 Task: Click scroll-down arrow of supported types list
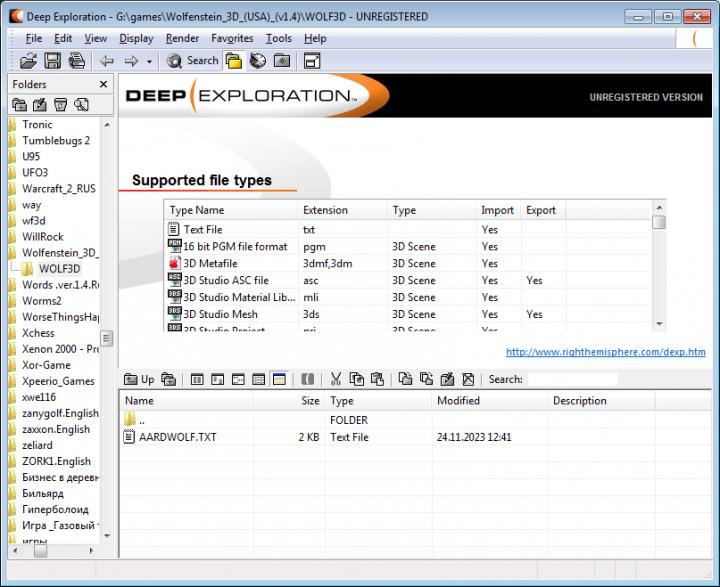(x=659, y=324)
